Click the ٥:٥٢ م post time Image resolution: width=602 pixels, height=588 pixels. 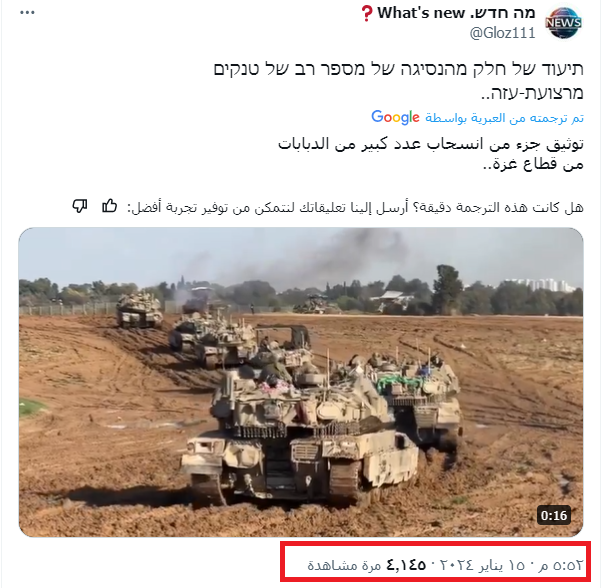pyautogui.click(x=560, y=565)
